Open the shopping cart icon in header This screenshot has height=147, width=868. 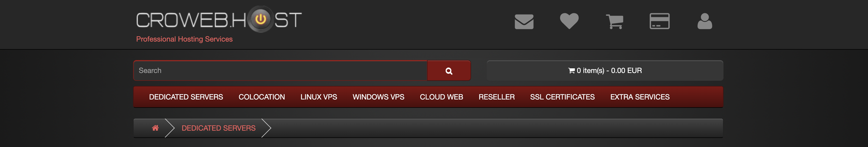tap(614, 22)
